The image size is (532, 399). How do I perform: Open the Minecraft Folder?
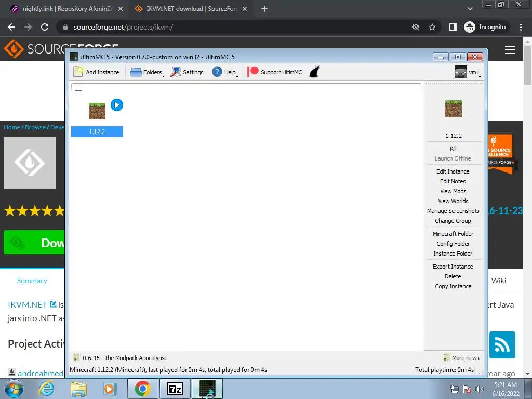click(453, 233)
